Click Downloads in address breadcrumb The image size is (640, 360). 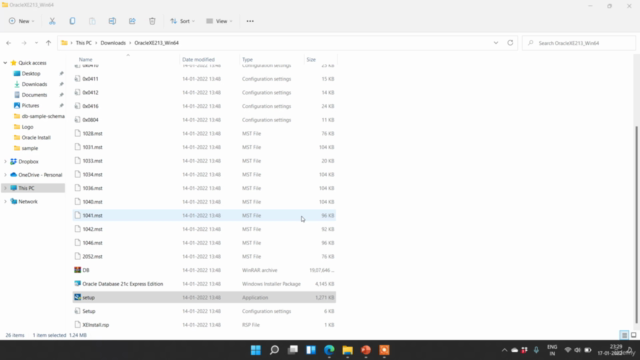[x=113, y=43]
